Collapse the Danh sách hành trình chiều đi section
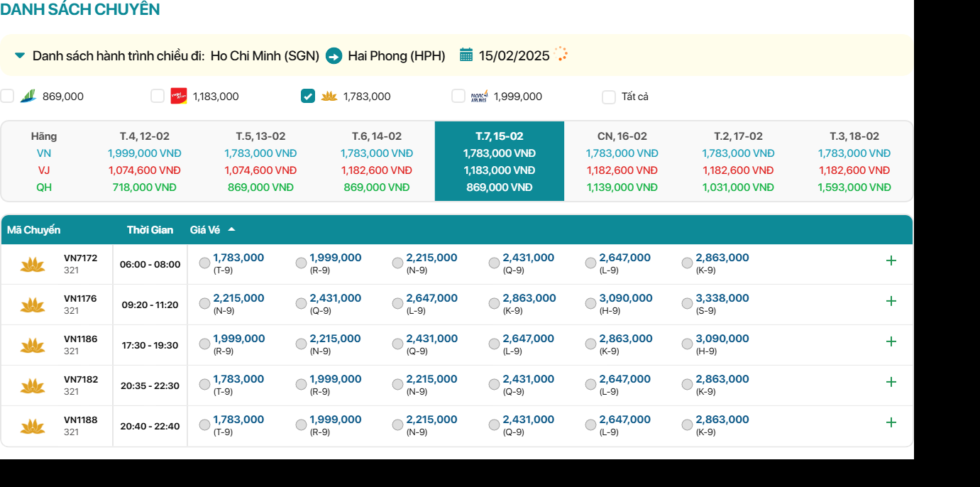Screen dimensions: 980x487 coord(20,55)
